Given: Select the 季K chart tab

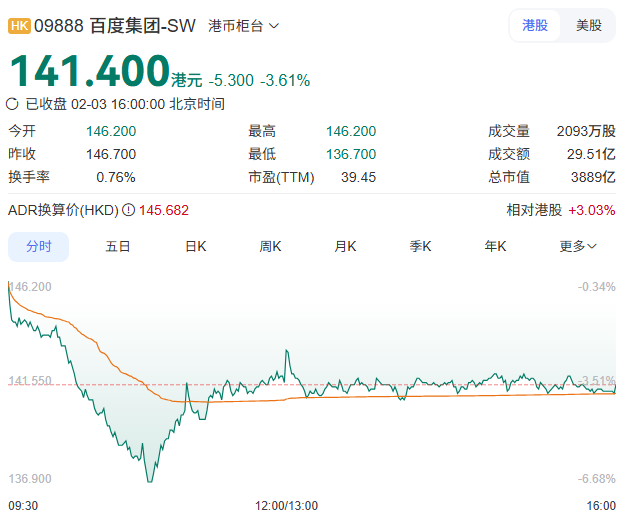Looking at the screenshot, I should (420, 246).
